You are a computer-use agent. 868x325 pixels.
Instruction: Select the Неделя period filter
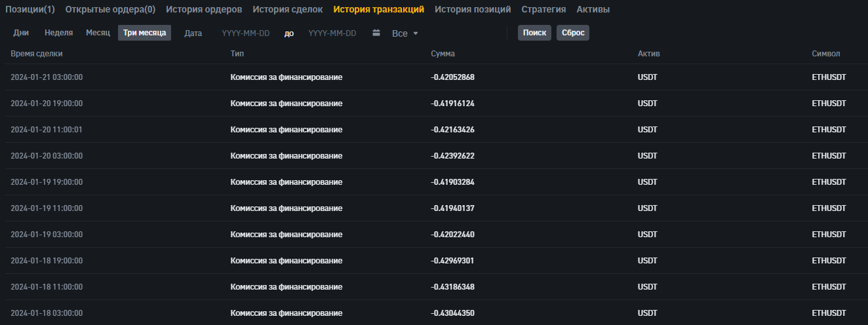click(x=58, y=33)
